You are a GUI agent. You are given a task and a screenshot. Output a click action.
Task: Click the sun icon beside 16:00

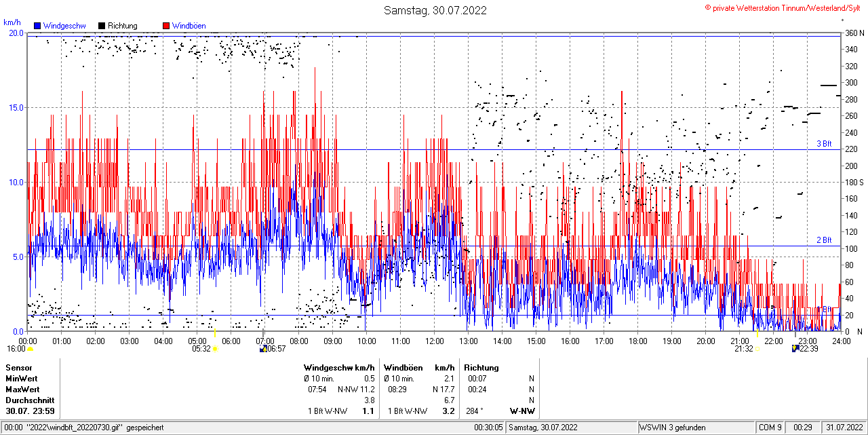coord(31,349)
